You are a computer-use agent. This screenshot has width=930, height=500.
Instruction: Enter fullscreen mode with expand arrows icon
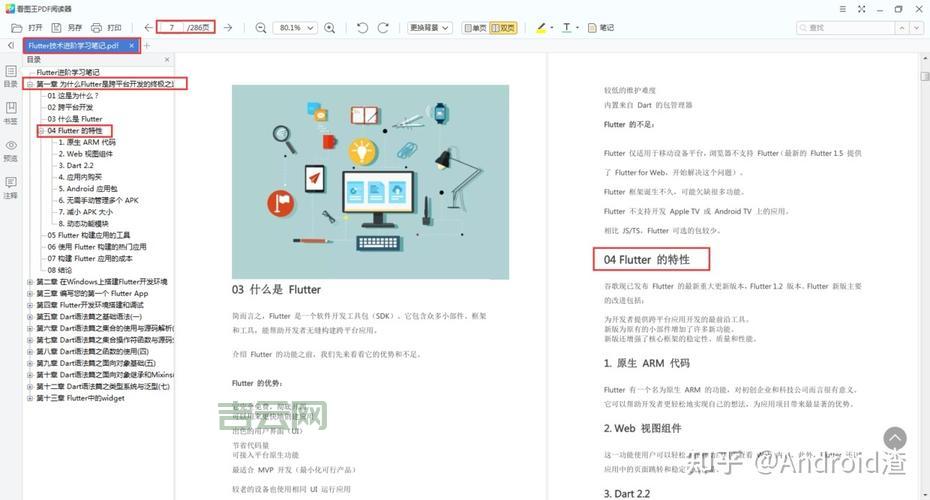pyautogui.click(x=861, y=9)
